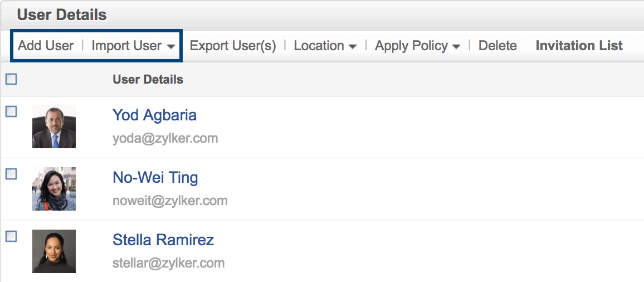
Task: Click the User Details column header
Action: [x=148, y=79]
